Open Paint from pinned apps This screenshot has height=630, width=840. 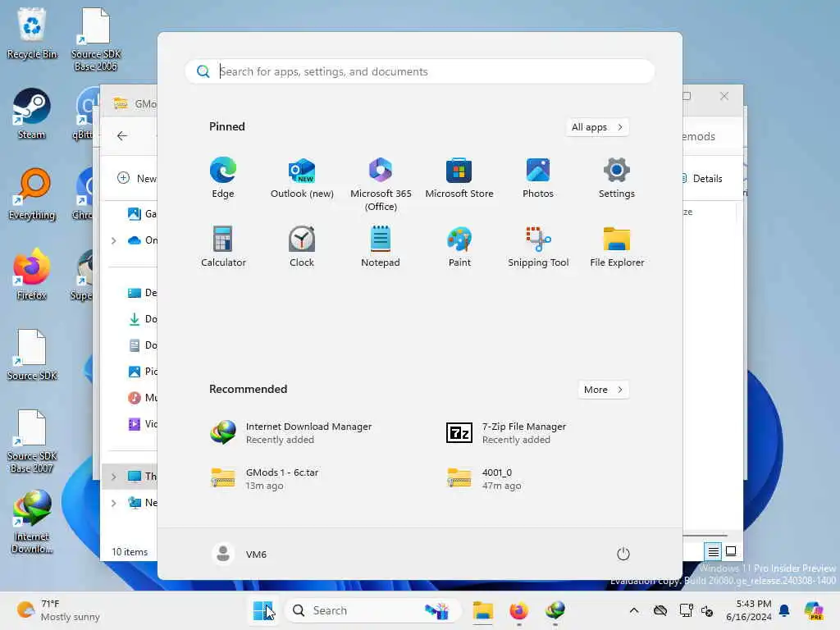pyautogui.click(x=459, y=246)
